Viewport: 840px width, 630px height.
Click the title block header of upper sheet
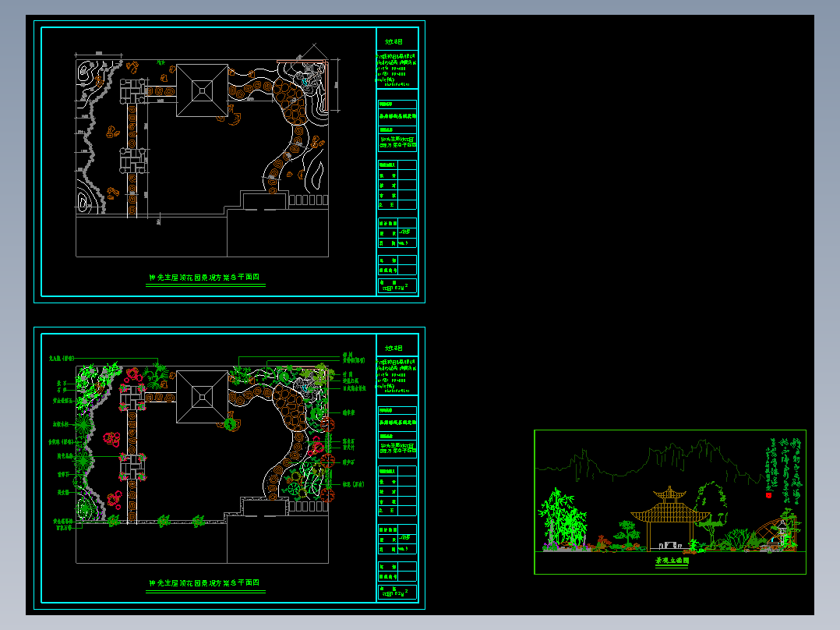394,42
